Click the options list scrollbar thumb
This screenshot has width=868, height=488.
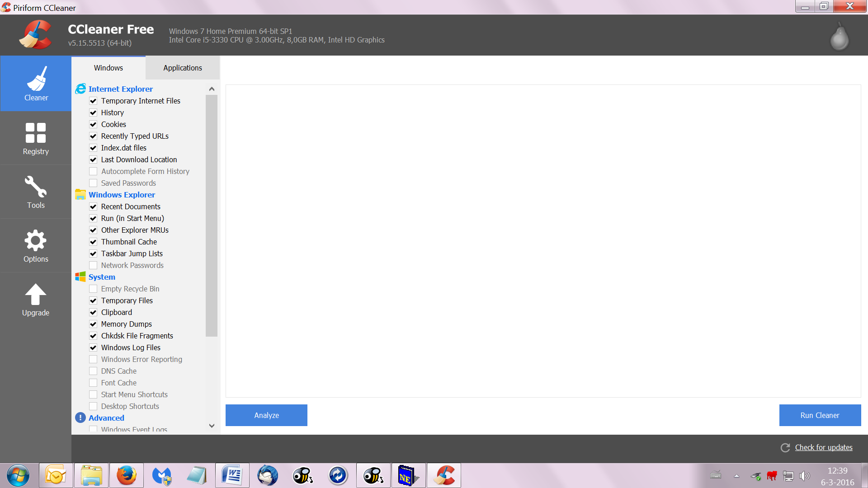212,216
